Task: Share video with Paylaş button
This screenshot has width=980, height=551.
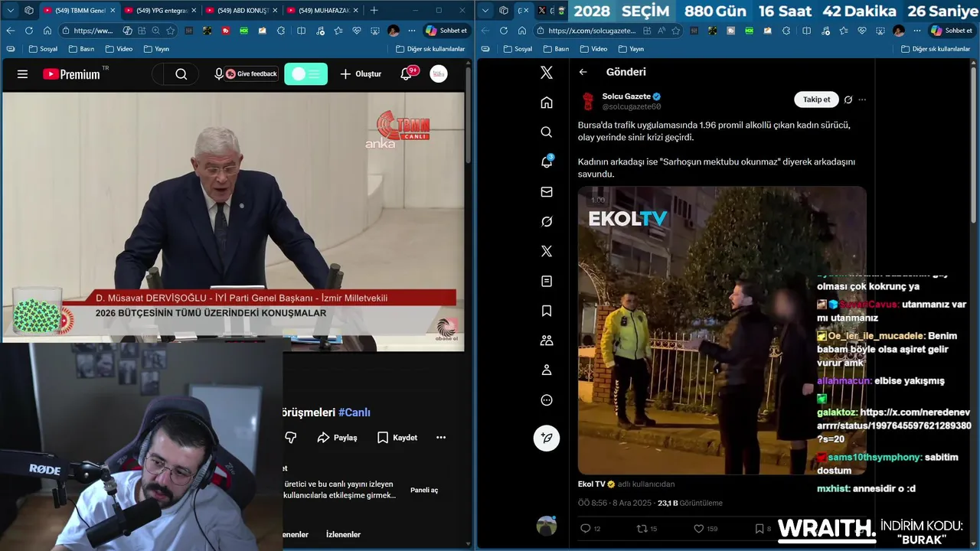Action: click(338, 438)
